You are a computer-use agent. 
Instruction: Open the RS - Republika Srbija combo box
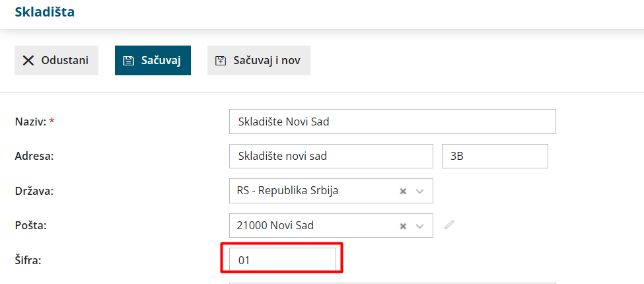pos(310,191)
